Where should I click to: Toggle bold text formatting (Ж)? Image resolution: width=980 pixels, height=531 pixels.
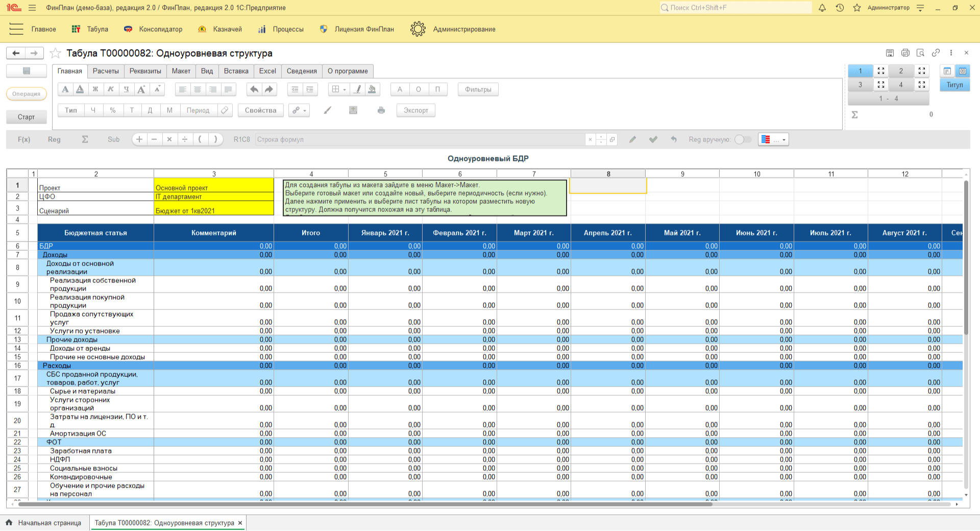click(x=95, y=89)
